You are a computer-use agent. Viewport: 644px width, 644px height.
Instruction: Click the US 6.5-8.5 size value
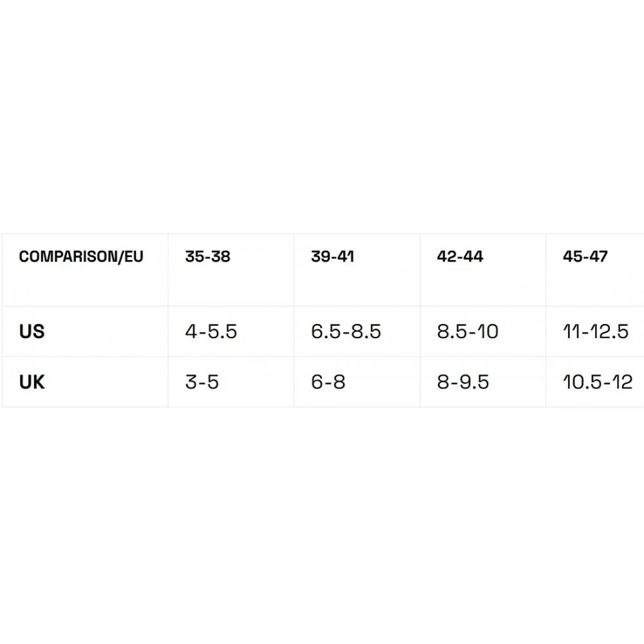coord(346,332)
